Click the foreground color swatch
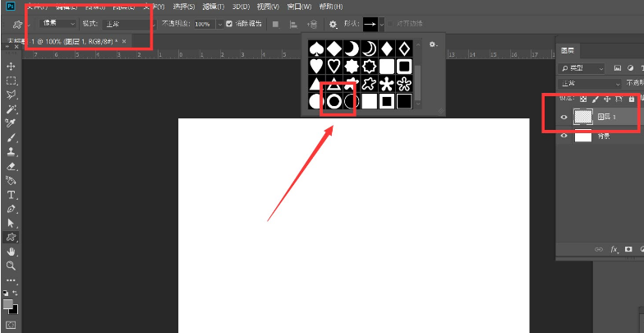The width and height of the screenshot is (644, 333). [x=8, y=303]
